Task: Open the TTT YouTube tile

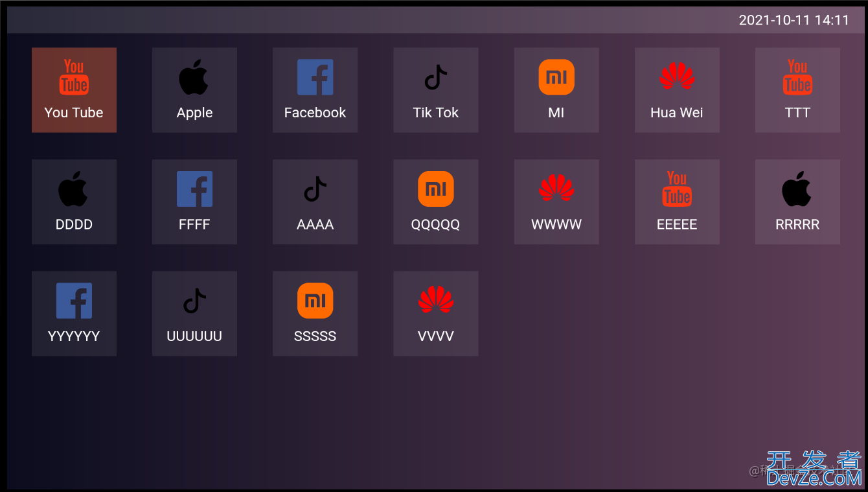Action: click(797, 90)
